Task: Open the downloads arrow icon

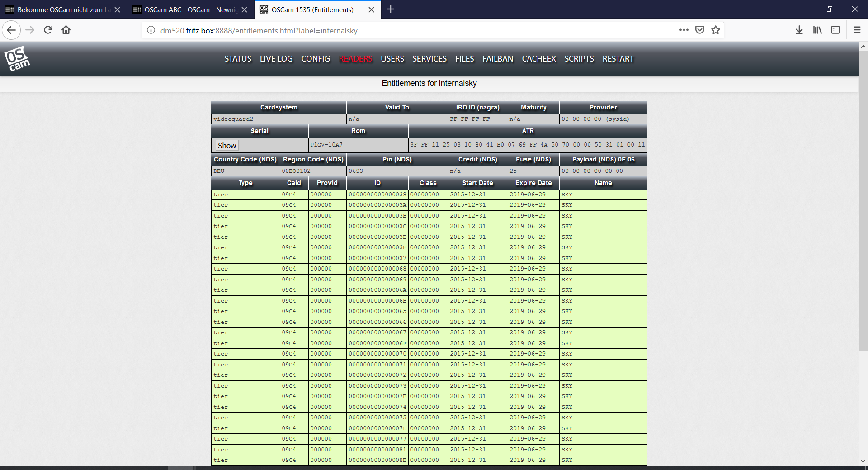Action: point(799,30)
